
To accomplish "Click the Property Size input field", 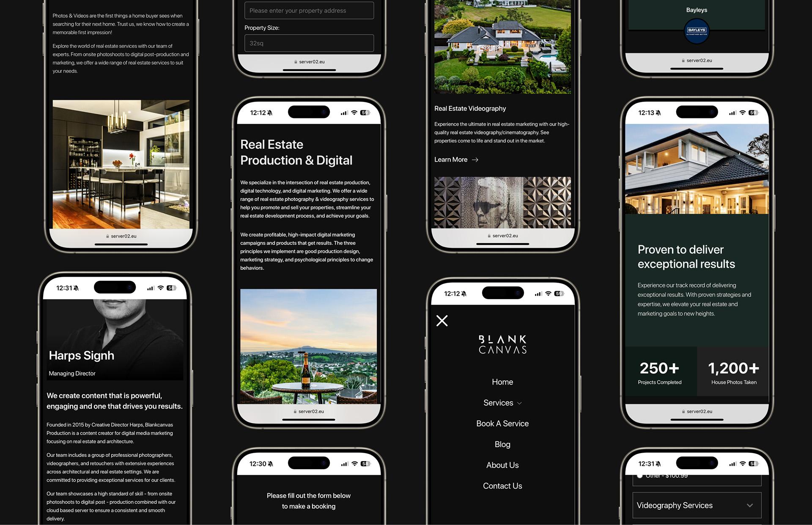I will 308,43.
